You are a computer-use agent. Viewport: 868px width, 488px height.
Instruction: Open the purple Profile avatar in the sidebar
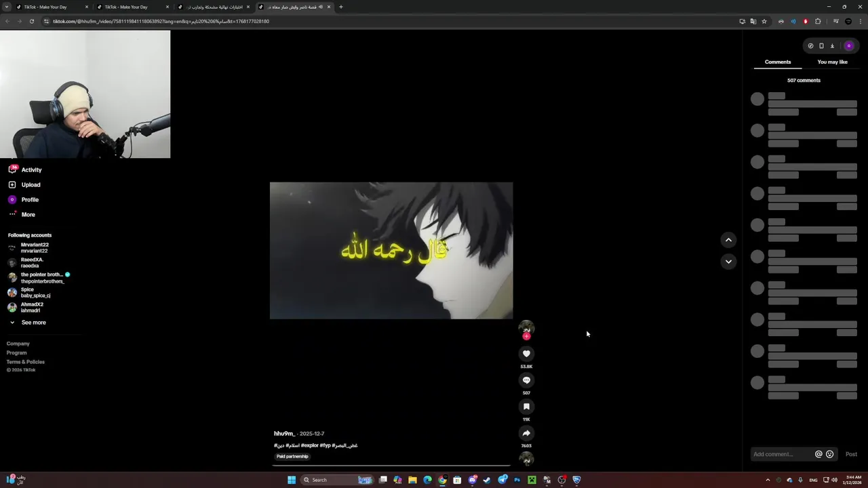point(12,199)
